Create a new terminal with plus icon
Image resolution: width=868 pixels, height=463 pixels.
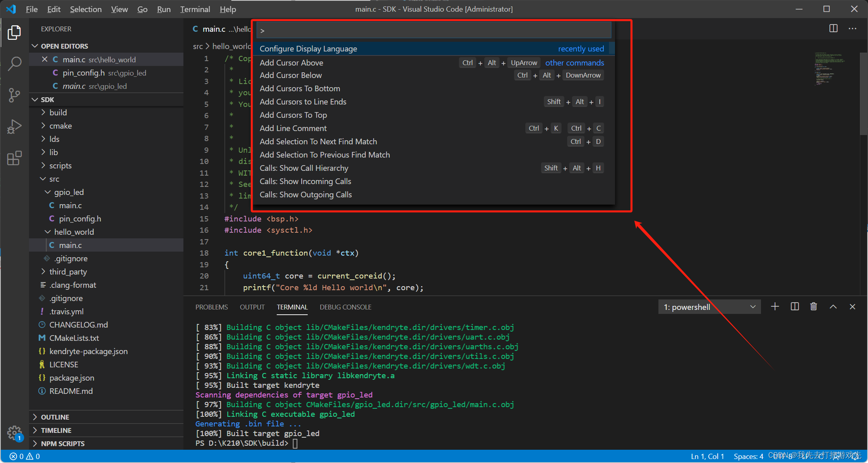click(775, 307)
